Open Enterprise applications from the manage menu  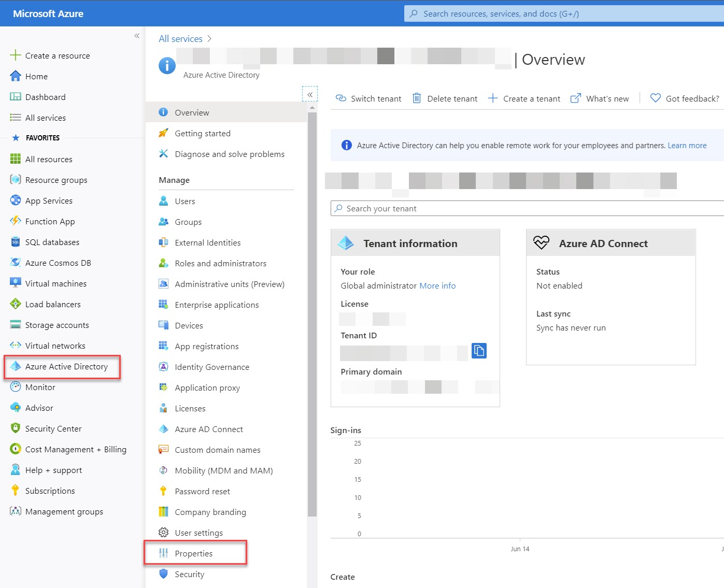217,305
